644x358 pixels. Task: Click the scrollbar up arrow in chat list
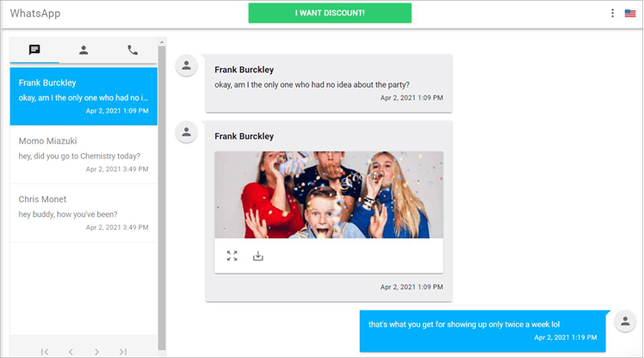(x=161, y=42)
